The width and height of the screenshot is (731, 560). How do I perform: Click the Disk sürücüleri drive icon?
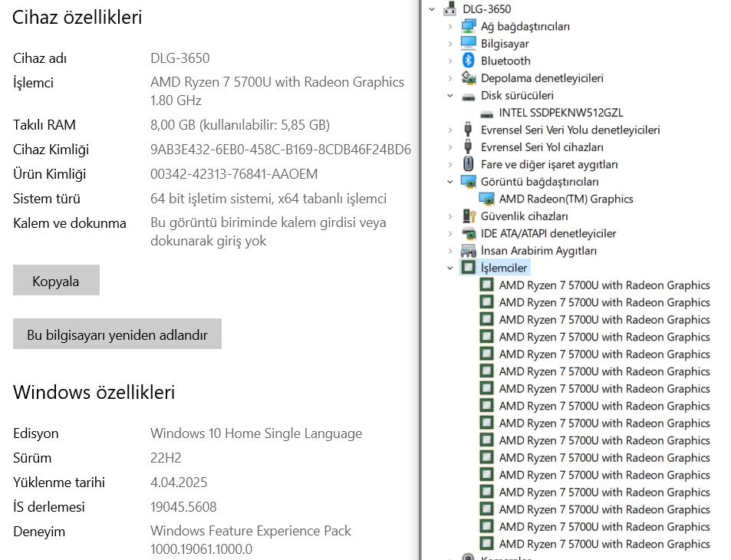(x=469, y=97)
